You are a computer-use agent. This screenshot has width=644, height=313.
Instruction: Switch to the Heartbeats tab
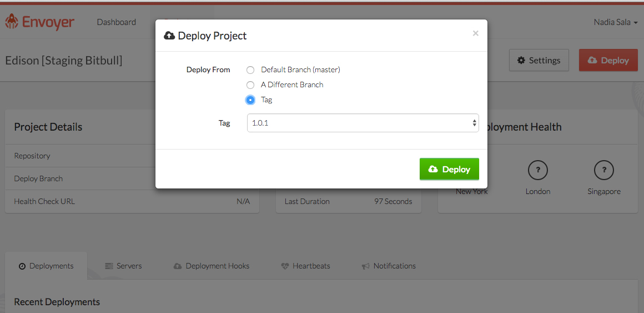point(305,266)
